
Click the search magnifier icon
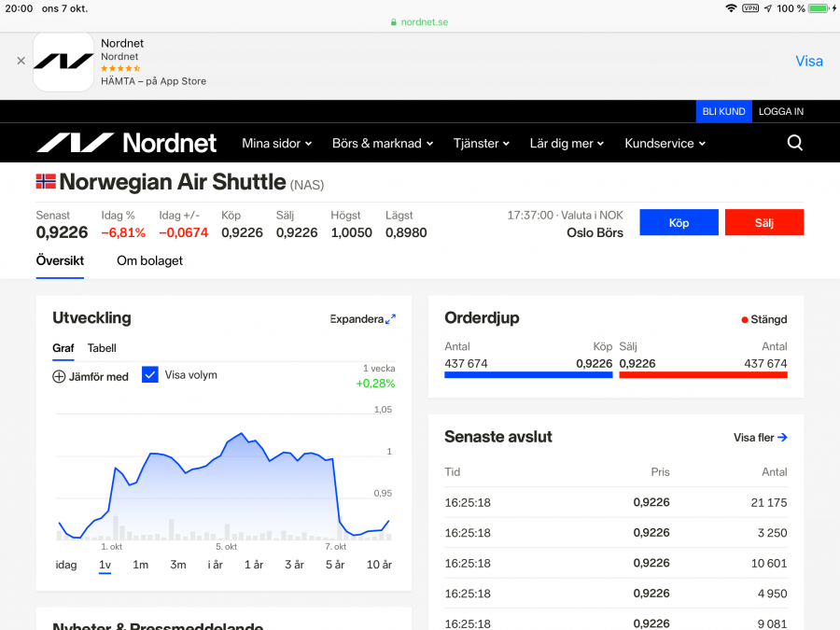pyautogui.click(x=794, y=143)
